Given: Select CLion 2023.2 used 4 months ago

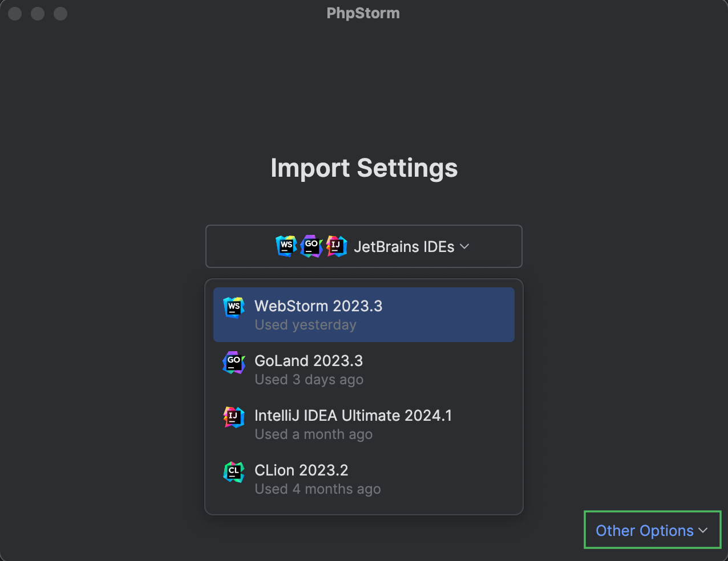Looking at the screenshot, I should point(363,478).
